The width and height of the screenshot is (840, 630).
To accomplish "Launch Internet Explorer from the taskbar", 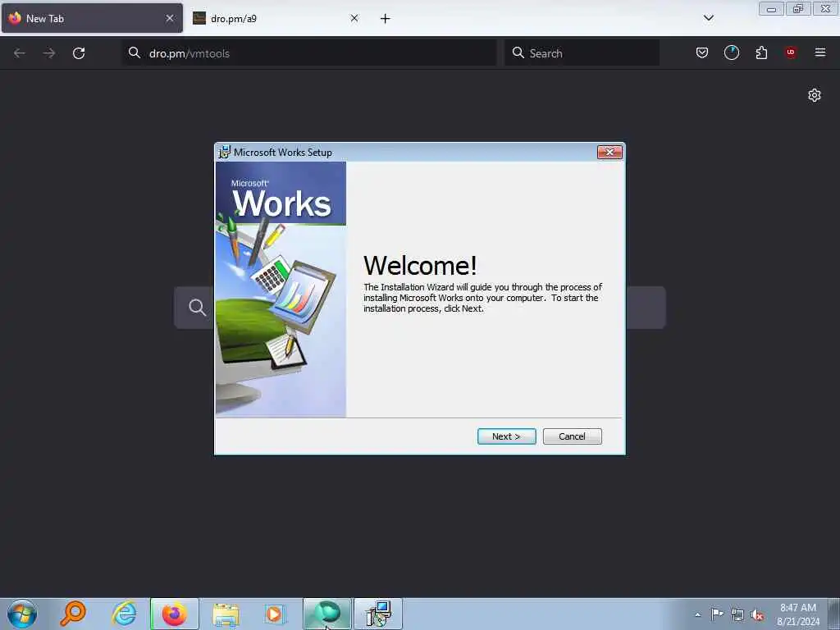I will pyautogui.click(x=124, y=614).
